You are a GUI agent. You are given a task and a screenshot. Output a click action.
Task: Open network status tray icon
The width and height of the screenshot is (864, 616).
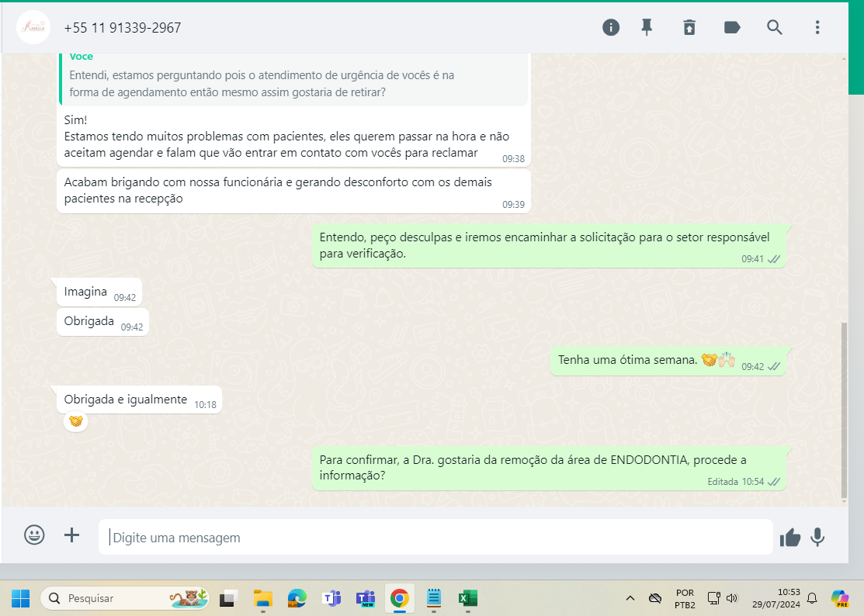point(714,598)
